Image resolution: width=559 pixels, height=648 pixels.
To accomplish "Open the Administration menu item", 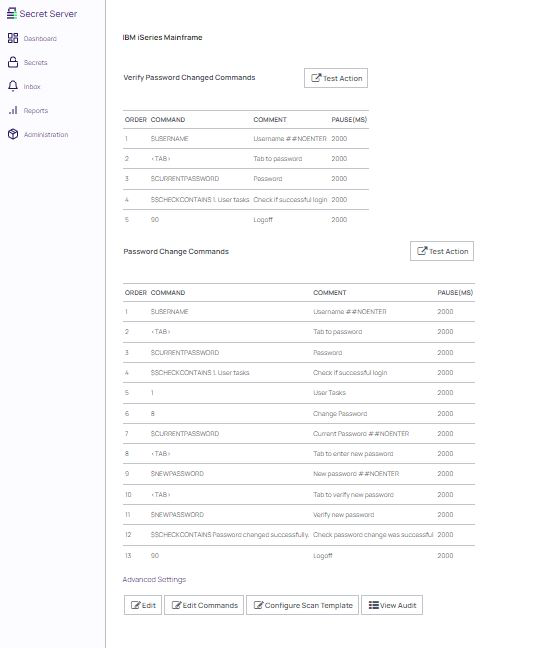I will click(x=46, y=134).
